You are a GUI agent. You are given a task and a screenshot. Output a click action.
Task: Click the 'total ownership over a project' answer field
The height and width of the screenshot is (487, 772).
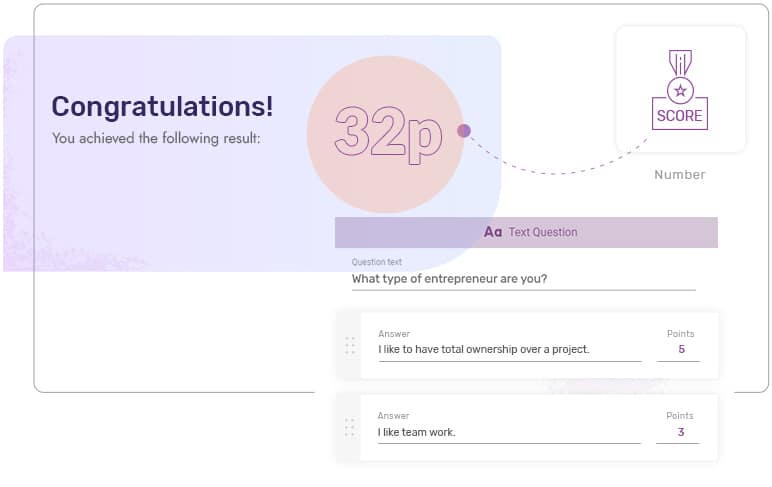tap(509, 349)
